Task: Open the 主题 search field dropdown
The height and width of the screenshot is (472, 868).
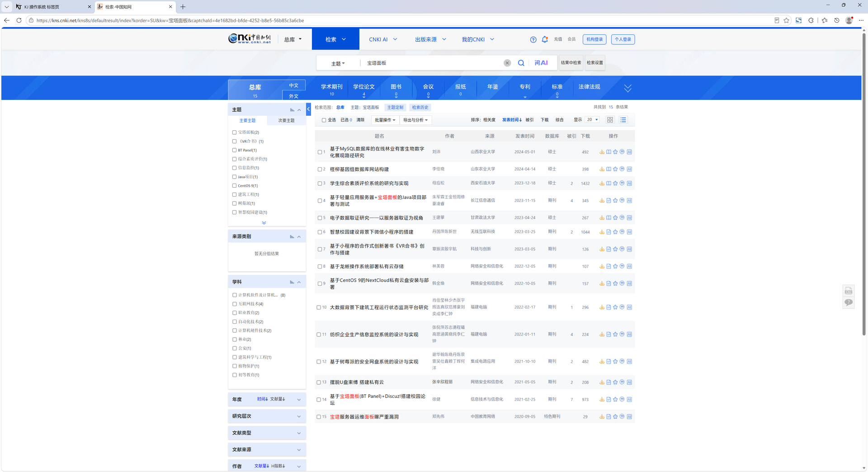Action: [338, 63]
